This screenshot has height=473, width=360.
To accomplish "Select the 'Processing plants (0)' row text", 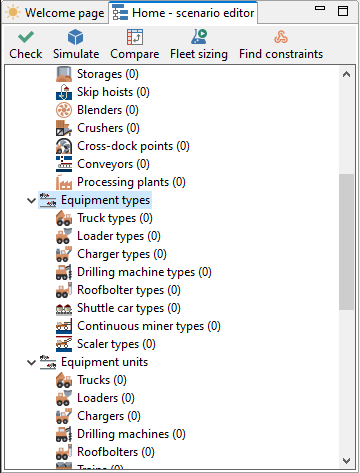I will click(131, 182).
